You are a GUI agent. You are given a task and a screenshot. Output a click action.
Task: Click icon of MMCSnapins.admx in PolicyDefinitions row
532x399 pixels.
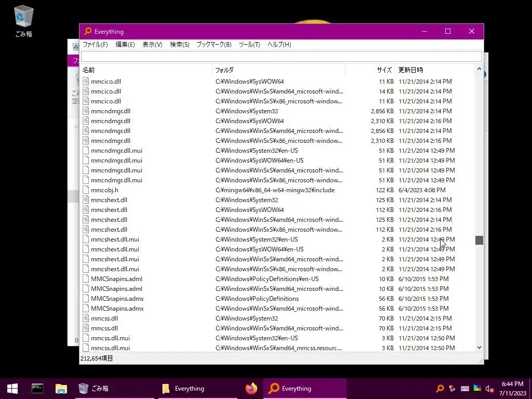[x=86, y=299]
